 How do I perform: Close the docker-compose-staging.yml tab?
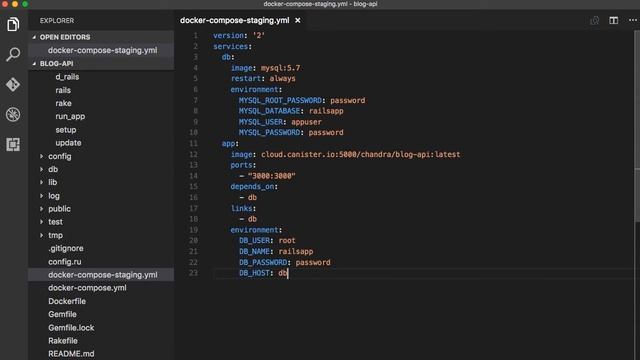(298, 20)
